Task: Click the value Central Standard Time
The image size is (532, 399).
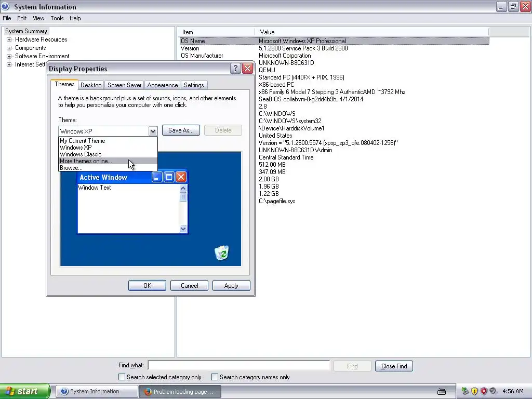Action: 286,157
